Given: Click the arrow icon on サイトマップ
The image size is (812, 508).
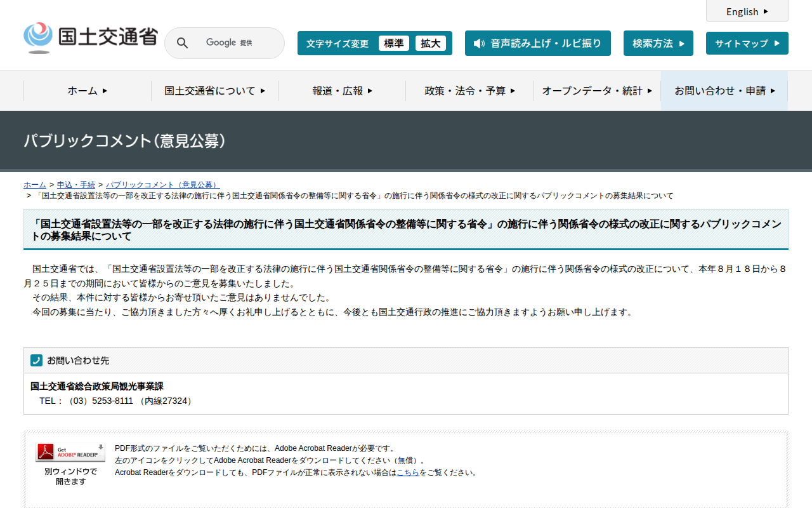Looking at the screenshot, I should click(x=778, y=44).
